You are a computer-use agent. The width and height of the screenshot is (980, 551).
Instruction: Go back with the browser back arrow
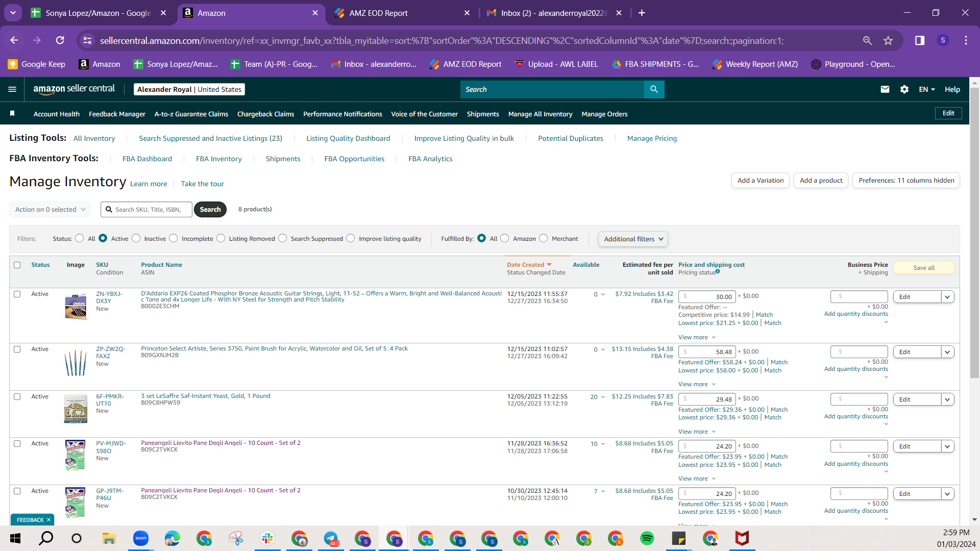click(14, 40)
